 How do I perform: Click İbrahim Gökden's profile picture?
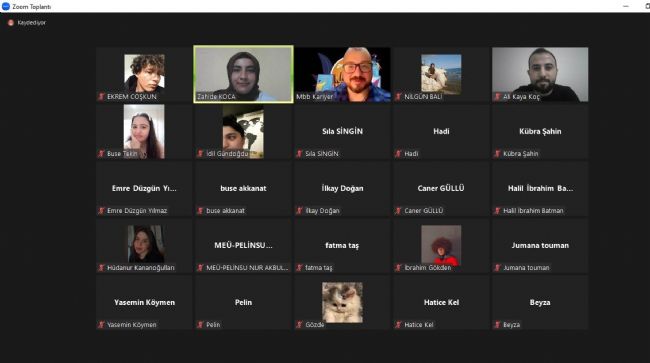tap(441, 244)
